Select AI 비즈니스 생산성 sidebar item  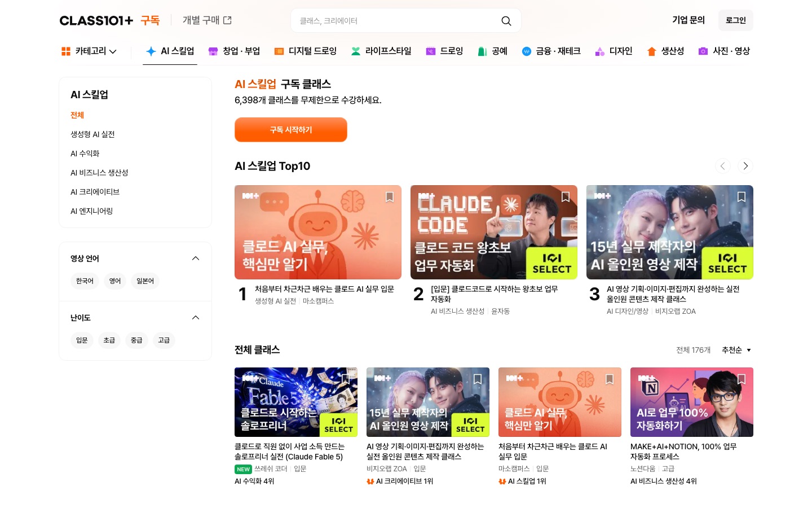pos(99,173)
